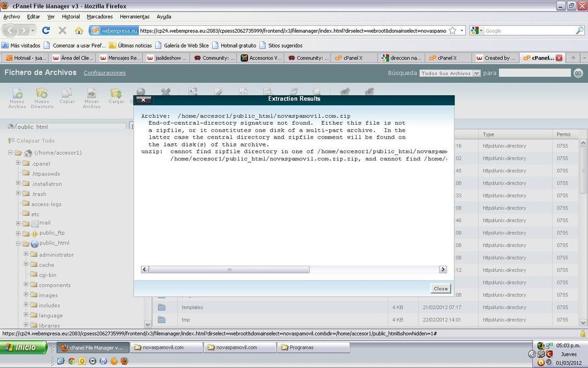Screen dimensions: 588x368
Task: Launch Firefox from the quick launch bar
Action: [125, 361]
